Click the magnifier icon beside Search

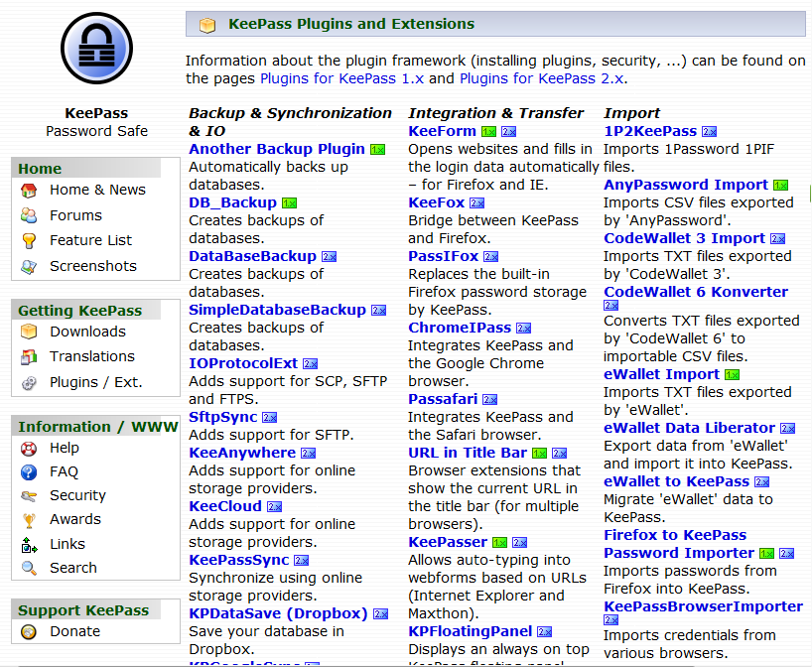[29, 568]
